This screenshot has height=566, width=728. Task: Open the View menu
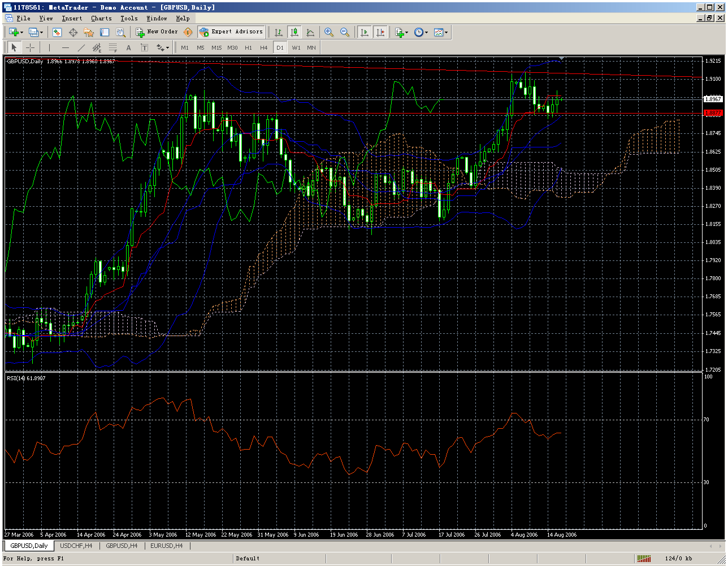(46, 18)
